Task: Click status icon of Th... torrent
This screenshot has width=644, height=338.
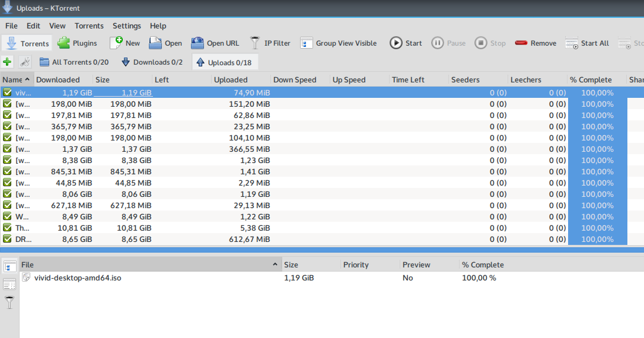Action: click(7, 228)
